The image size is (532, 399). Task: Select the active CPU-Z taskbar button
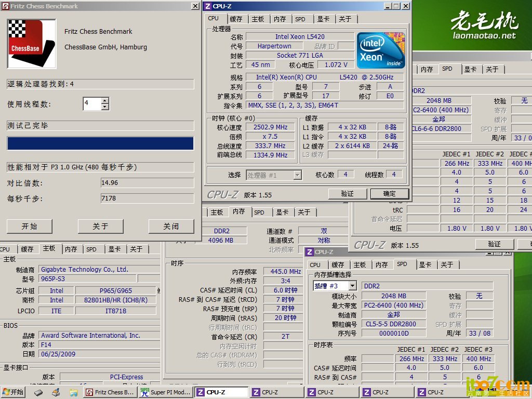click(x=222, y=392)
